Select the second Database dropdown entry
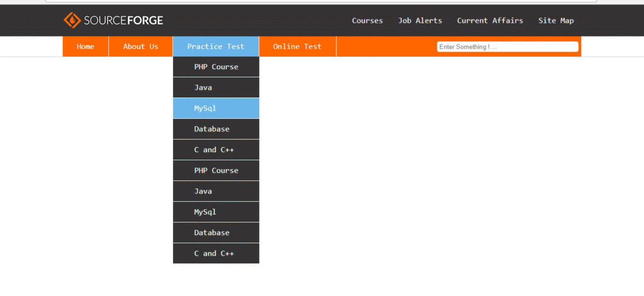644x296 pixels. click(x=216, y=233)
